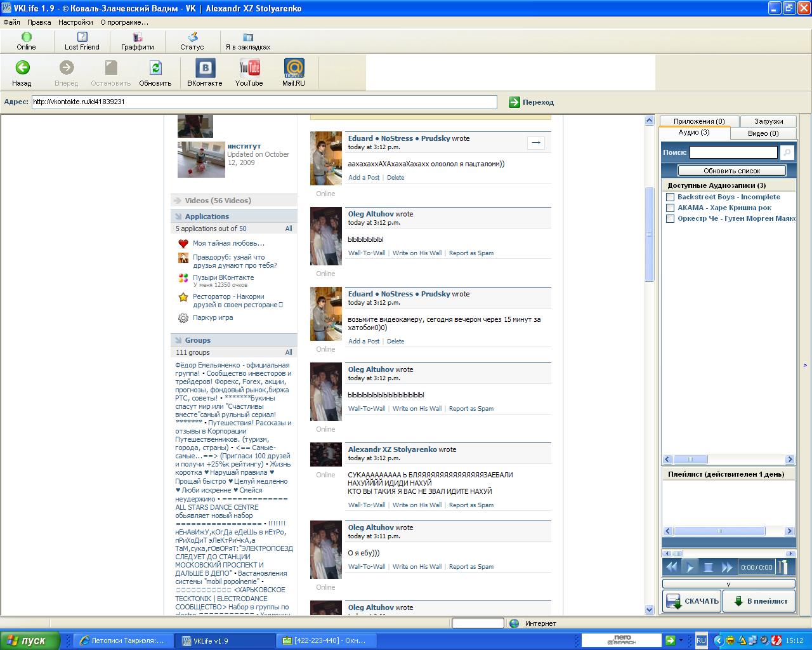Click the институт album thumbnail
The image size is (812, 650).
pos(201,159)
